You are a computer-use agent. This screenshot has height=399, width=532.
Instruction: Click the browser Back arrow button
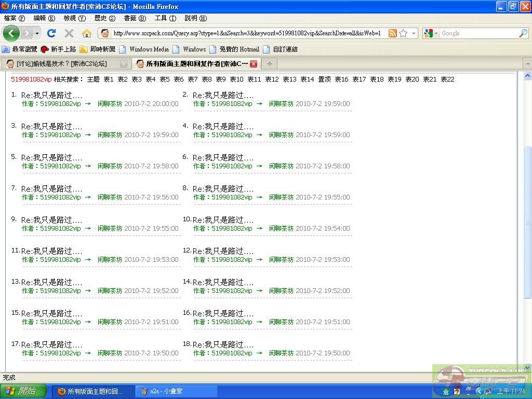(11, 33)
